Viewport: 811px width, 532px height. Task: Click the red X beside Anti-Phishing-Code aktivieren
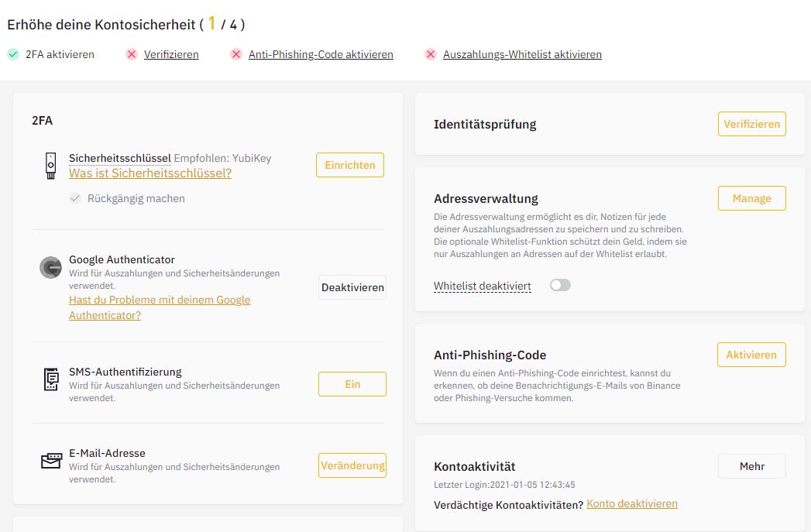(x=235, y=55)
